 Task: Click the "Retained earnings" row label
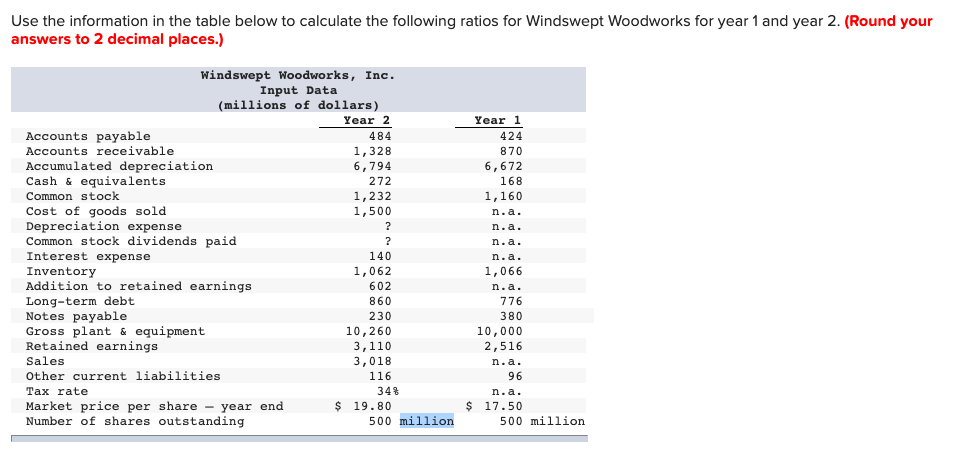click(92, 346)
